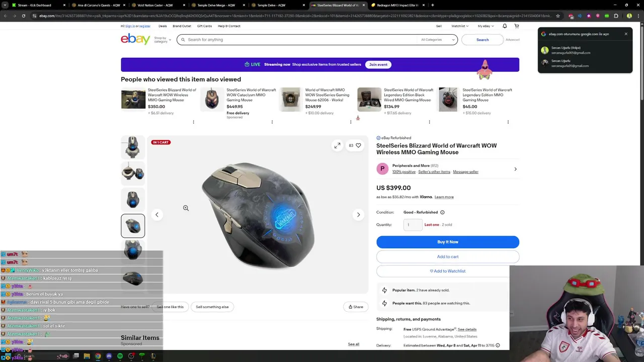The height and width of the screenshot is (362, 644).
Task: Switch to Ana di Carcano's Quests tab
Action: pyautogui.click(x=99, y=5)
